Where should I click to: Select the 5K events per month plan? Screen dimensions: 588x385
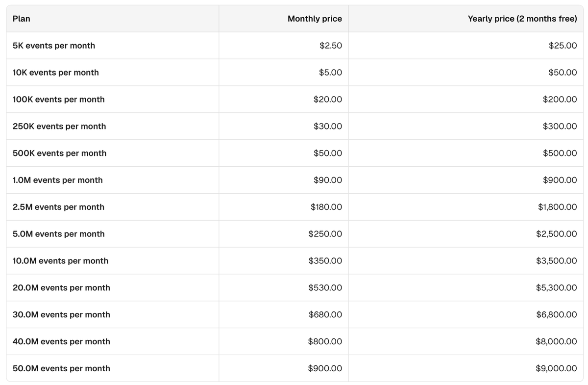(x=54, y=46)
